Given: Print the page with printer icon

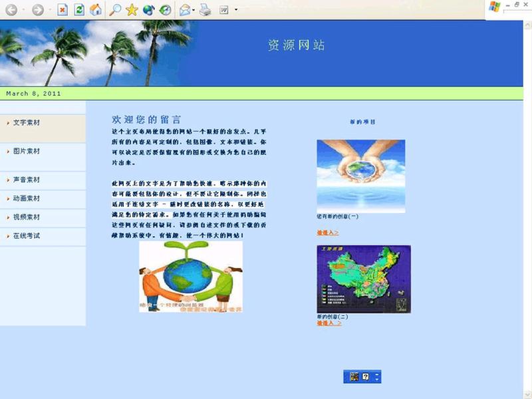Looking at the screenshot, I should pos(205,9).
